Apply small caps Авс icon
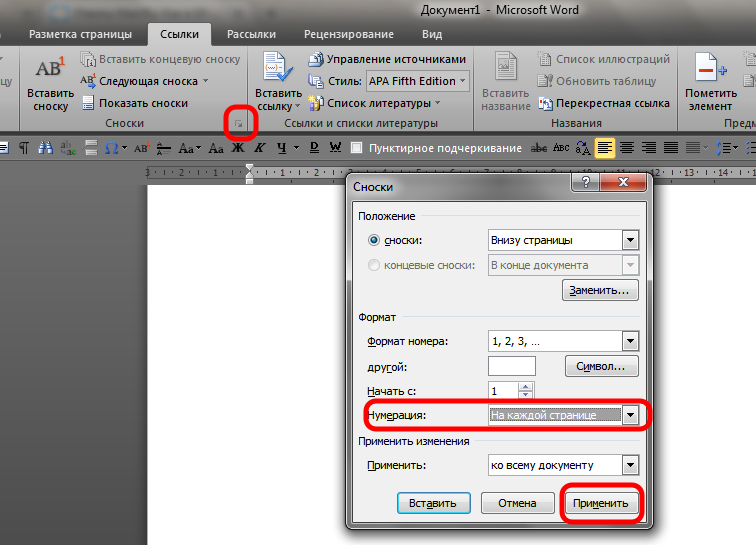 click(x=561, y=148)
